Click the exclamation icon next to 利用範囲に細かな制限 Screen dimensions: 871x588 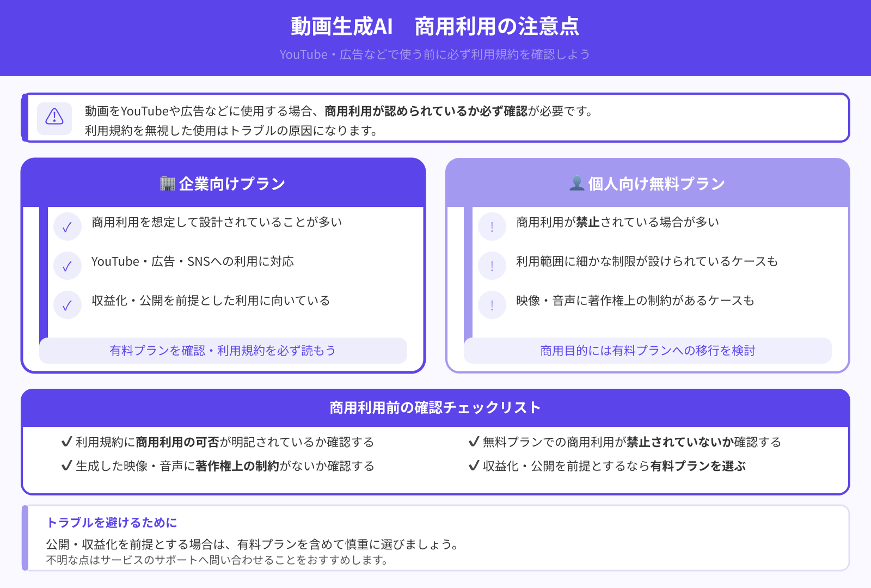492,266
